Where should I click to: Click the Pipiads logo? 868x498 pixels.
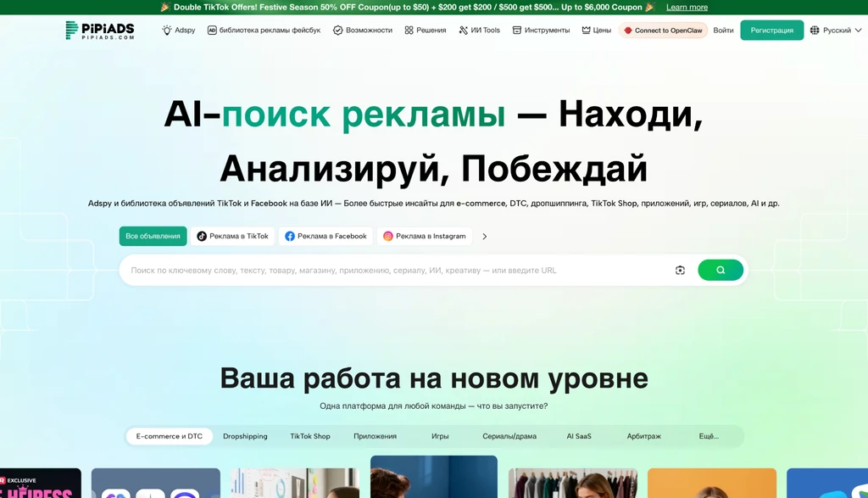click(x=100, y=30)
